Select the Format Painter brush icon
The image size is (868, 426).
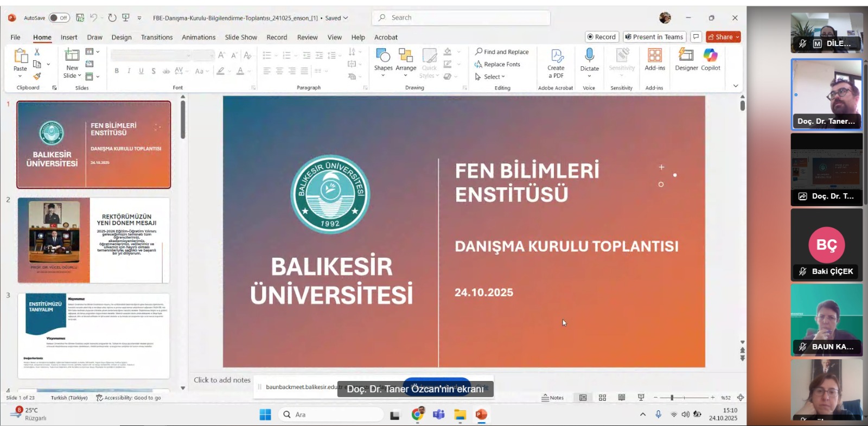[37, 76]
